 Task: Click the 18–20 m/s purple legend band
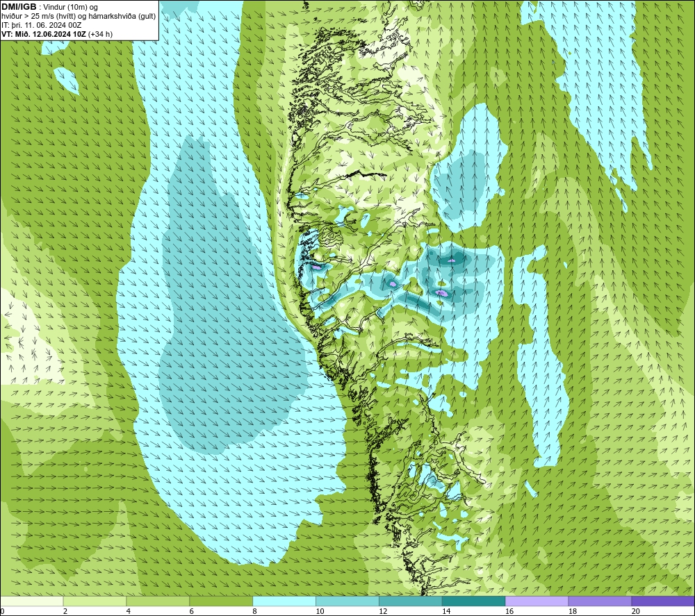tap(600, 601)
